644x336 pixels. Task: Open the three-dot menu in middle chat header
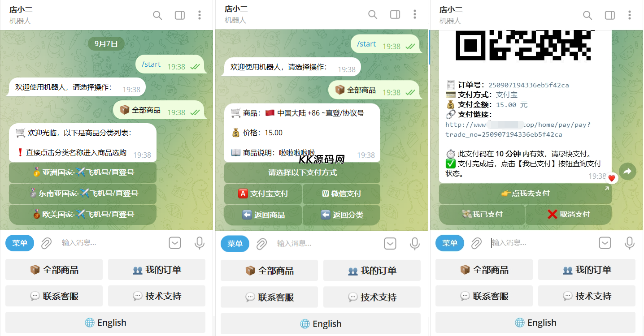[415, 14]
